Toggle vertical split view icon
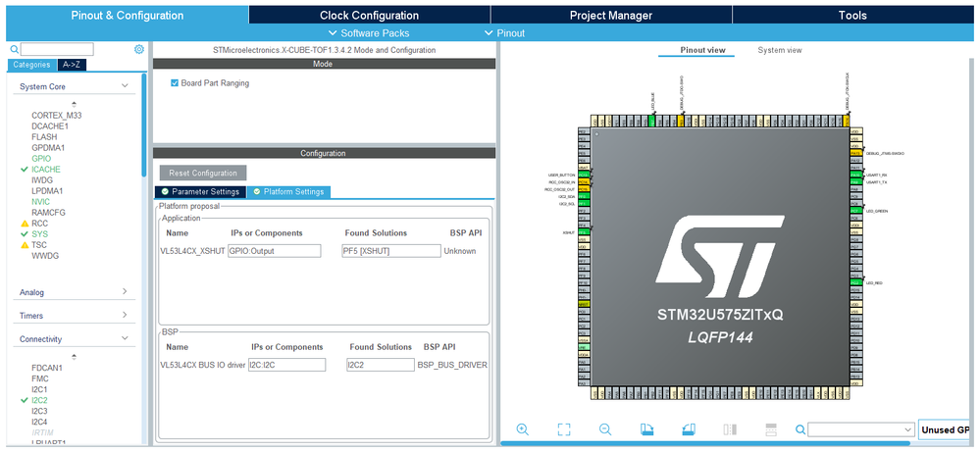Viewport: 980px width, 453px height. [730, 429]
